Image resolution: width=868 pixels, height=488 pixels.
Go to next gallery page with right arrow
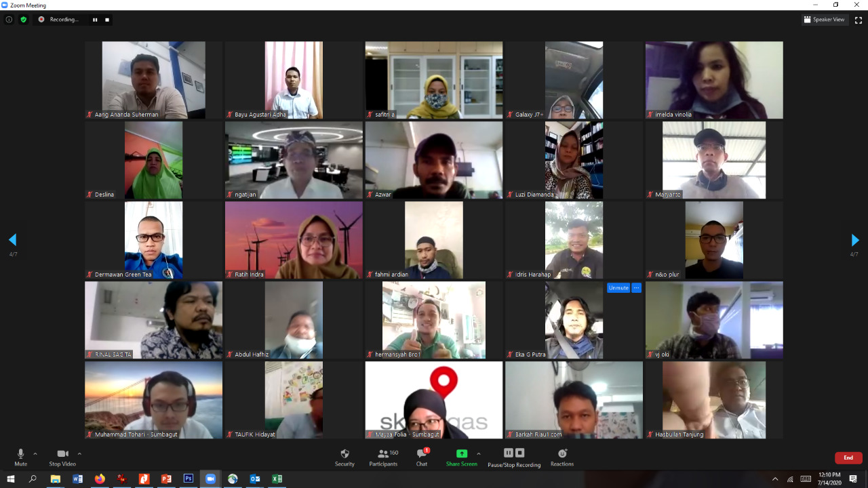coord(854,240)
